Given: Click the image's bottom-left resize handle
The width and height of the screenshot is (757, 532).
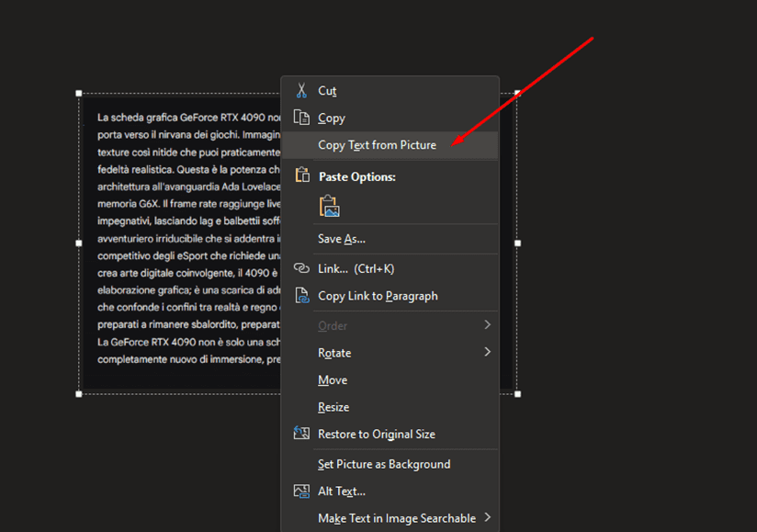Looking at the screenshot, I should pyautogui.click(x=79, y=393).
